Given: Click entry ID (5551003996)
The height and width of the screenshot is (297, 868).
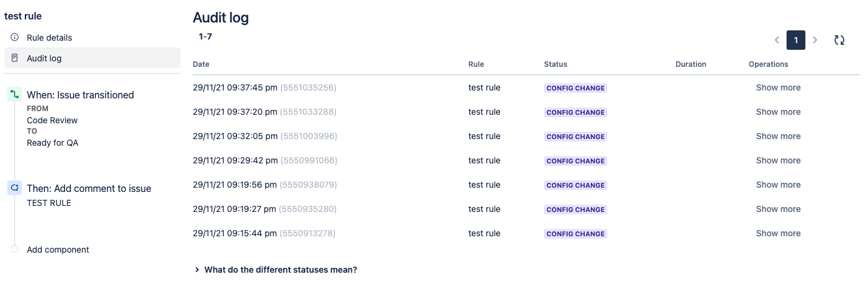Looking at the screenshot, I should (x=309, y=136).
